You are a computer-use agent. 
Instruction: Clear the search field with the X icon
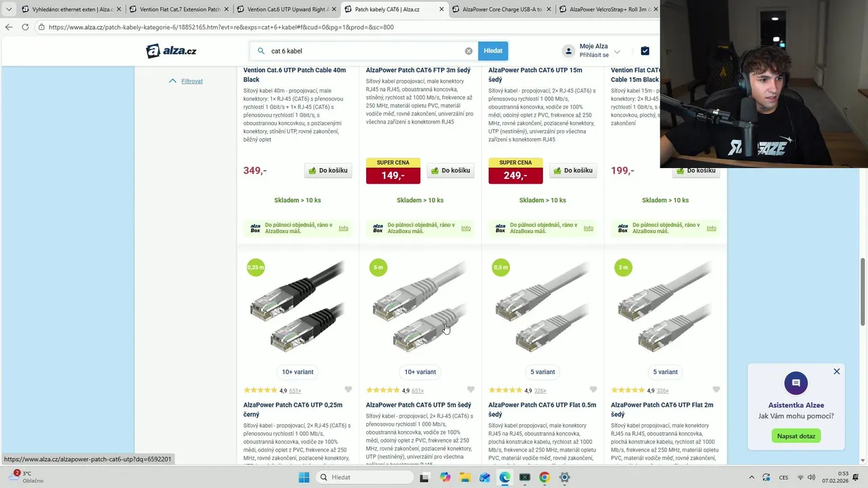point(469,51)
